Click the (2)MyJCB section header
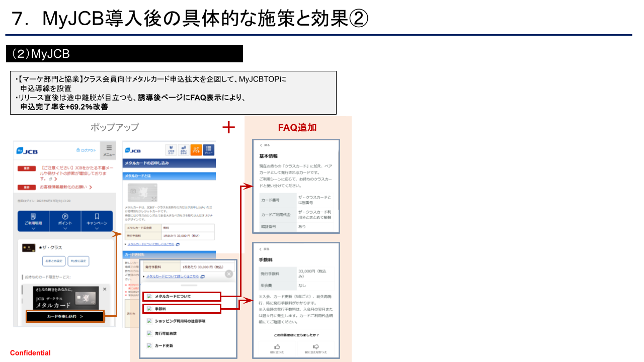This screenshot has width=644, height=362. (124, 54)
